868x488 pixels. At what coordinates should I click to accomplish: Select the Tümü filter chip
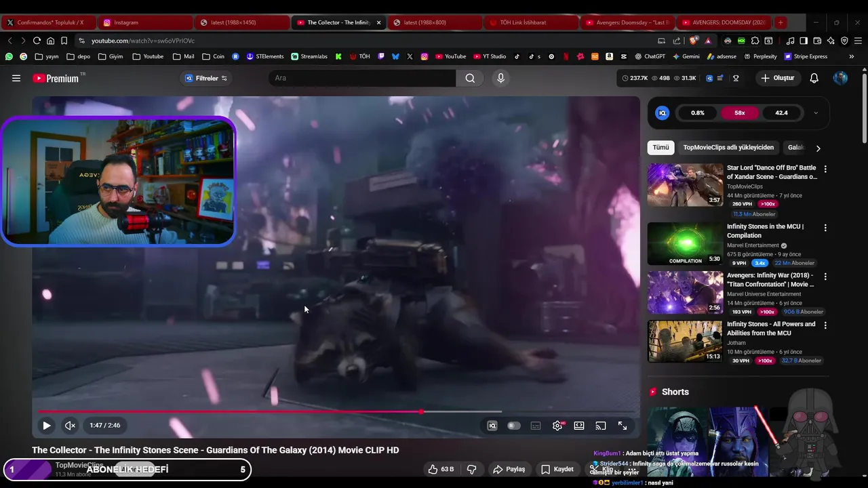point(660,147)
